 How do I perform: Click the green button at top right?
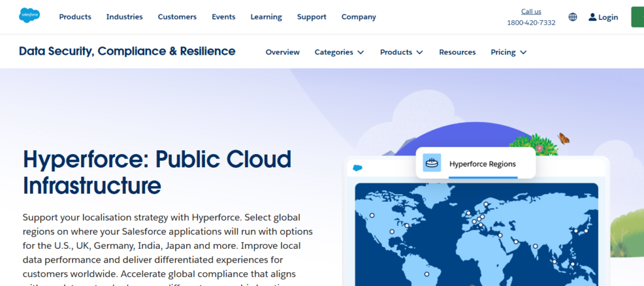[638, 17]
